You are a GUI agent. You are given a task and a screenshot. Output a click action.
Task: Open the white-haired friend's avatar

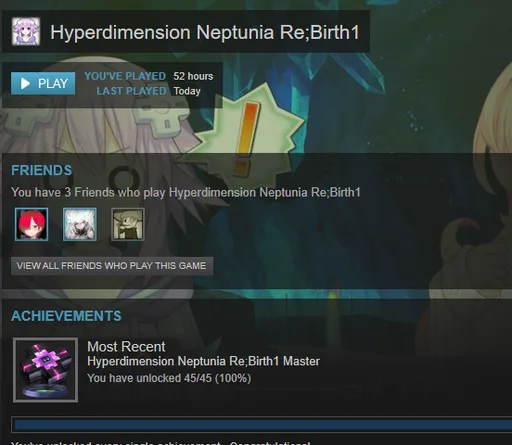tap(80, 224)
